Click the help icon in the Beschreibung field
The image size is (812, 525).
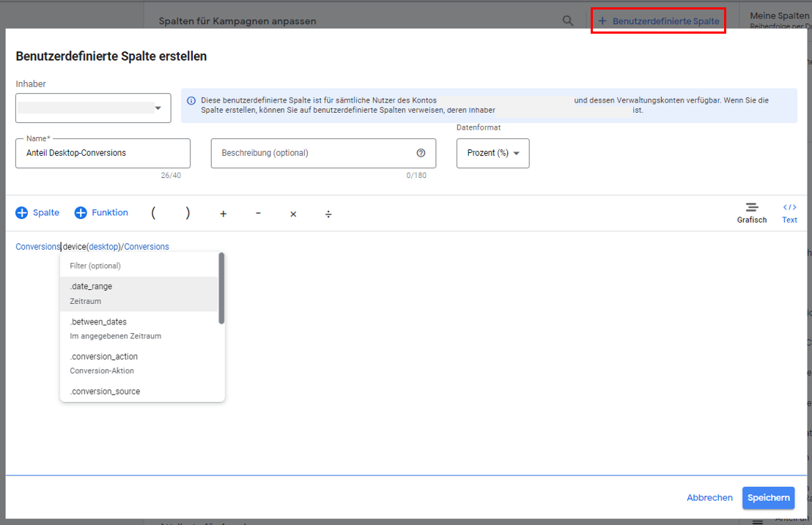pos(420,152)
